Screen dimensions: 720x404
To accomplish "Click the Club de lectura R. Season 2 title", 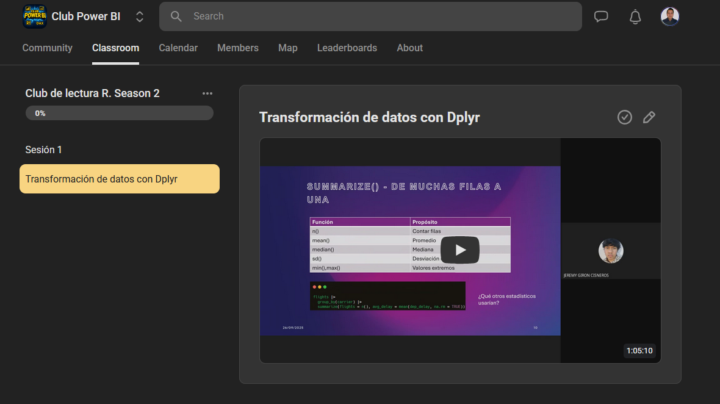I will (x=92, y=93).
